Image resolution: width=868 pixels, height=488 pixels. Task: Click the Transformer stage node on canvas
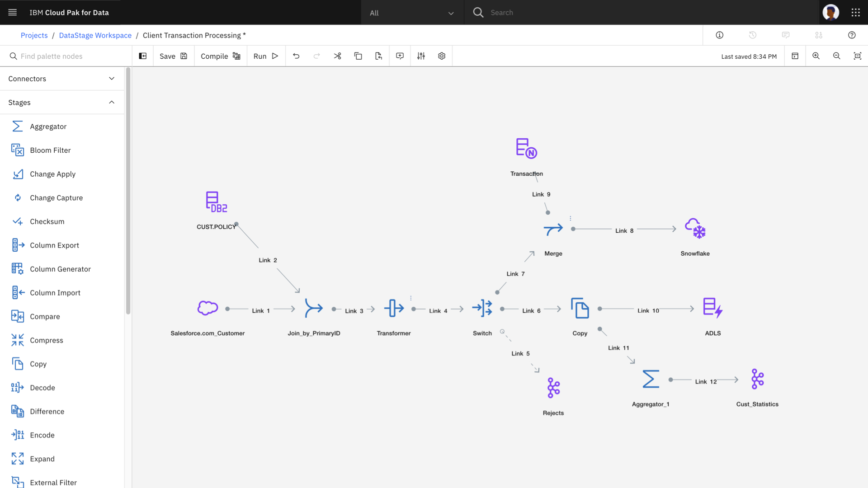pos(394,308)
